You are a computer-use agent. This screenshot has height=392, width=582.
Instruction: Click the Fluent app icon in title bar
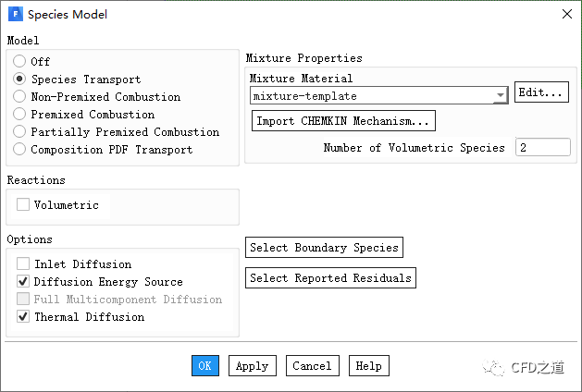pos(15,14)
